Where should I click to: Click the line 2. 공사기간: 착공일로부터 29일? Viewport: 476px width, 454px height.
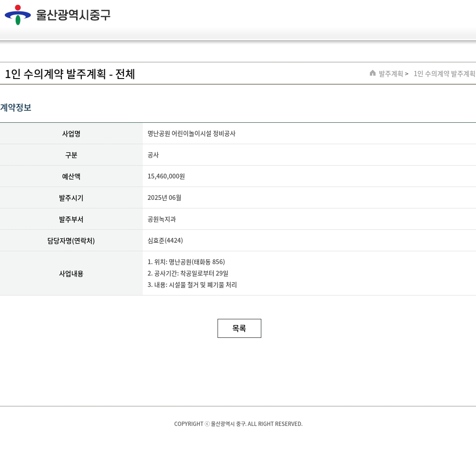point(188,274)
